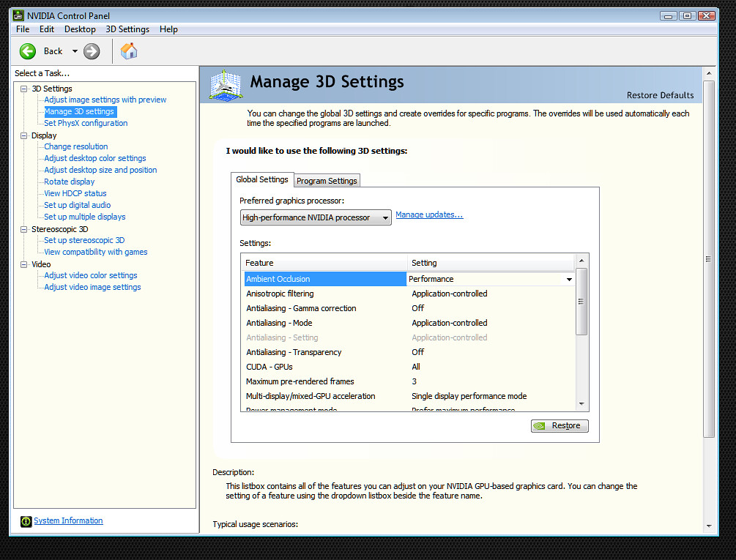Click the Restore Defaults link
Image resolution: width=736 pixels, height=560 pixels.
[660, 95]
